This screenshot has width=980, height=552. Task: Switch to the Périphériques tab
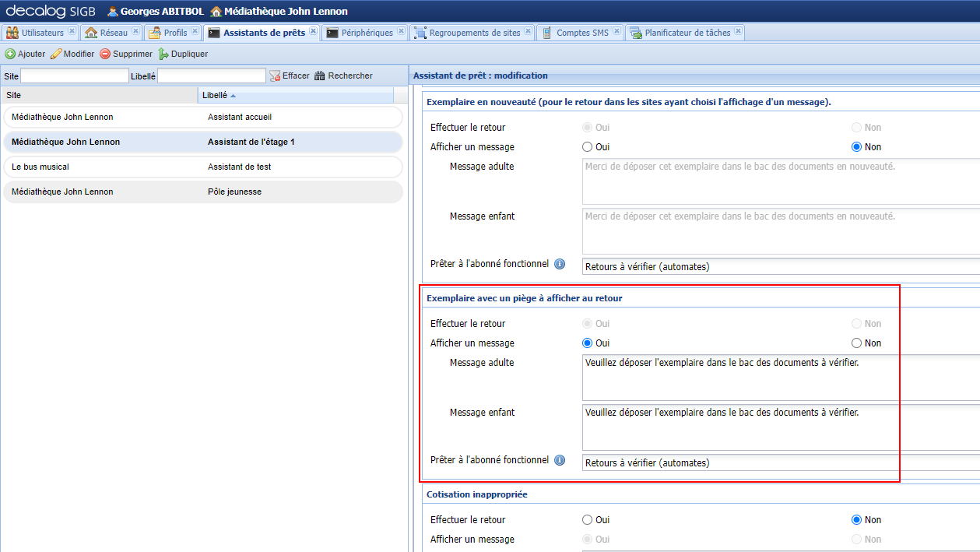click(x=367, y=33)
